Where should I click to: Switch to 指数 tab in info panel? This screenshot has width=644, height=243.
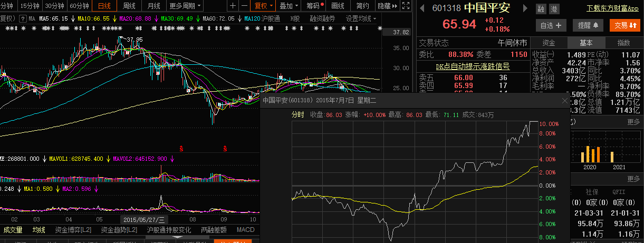pos(624,43)
